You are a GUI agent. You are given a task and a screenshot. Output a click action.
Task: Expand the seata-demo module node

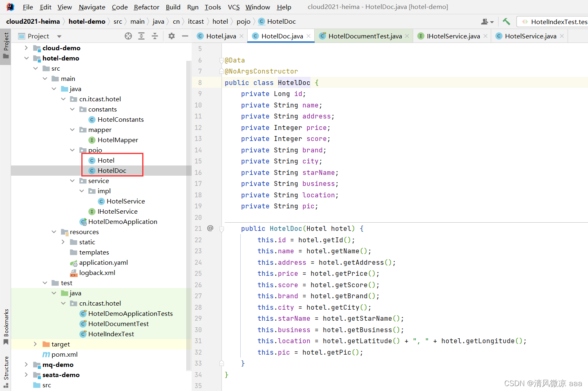[26, 375]
